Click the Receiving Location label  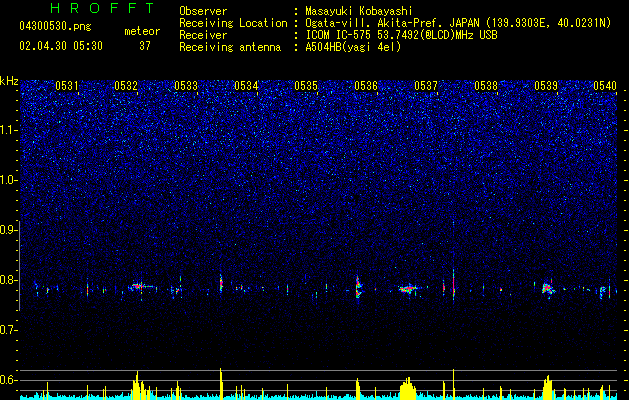[233, 23]
